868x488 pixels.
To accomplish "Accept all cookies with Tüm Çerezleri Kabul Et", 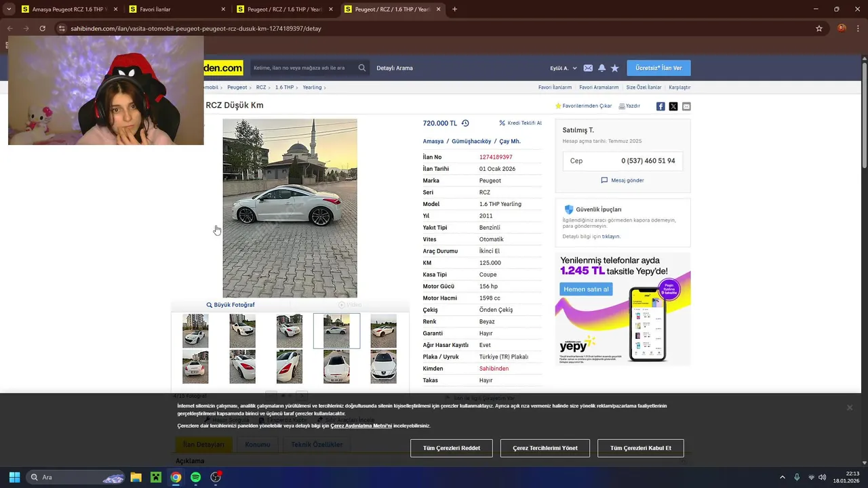I will click(641, 448).
